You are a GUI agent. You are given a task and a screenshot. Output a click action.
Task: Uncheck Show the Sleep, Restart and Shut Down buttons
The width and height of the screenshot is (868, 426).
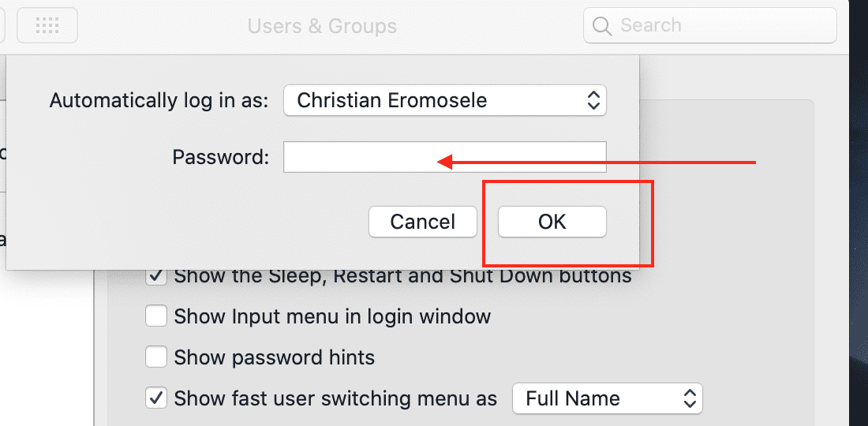[x=156, y=277]
